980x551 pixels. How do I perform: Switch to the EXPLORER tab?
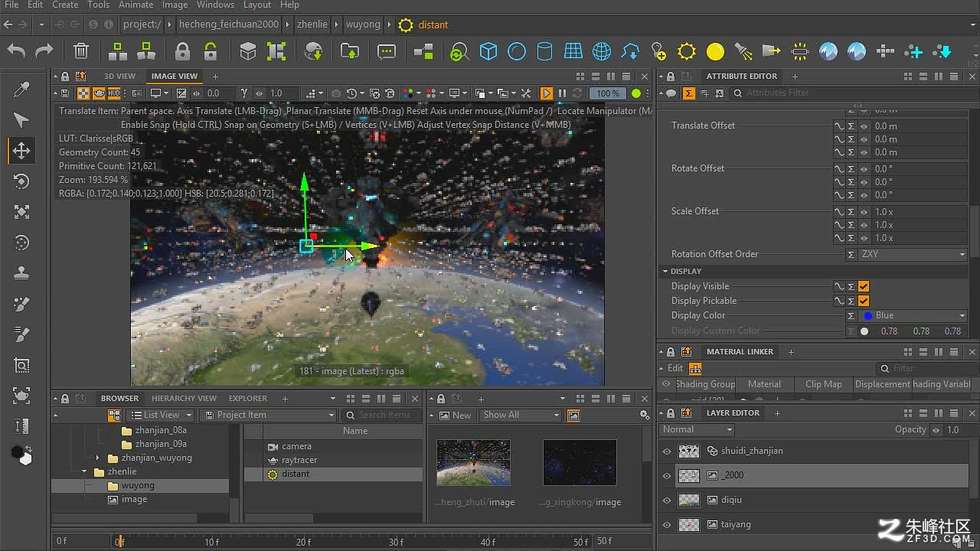[248, 398]
